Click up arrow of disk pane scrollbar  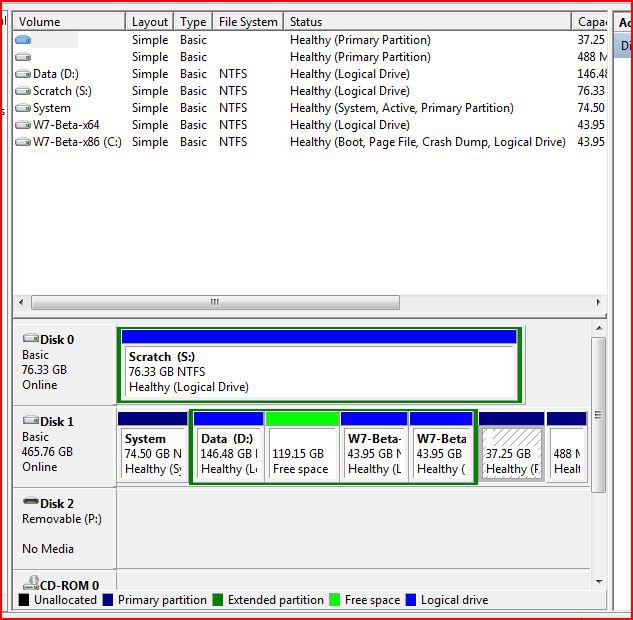click(599, 328)
